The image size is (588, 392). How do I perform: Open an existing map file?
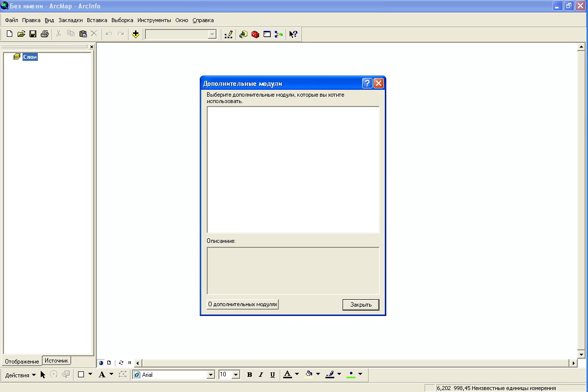click(22, 34)
